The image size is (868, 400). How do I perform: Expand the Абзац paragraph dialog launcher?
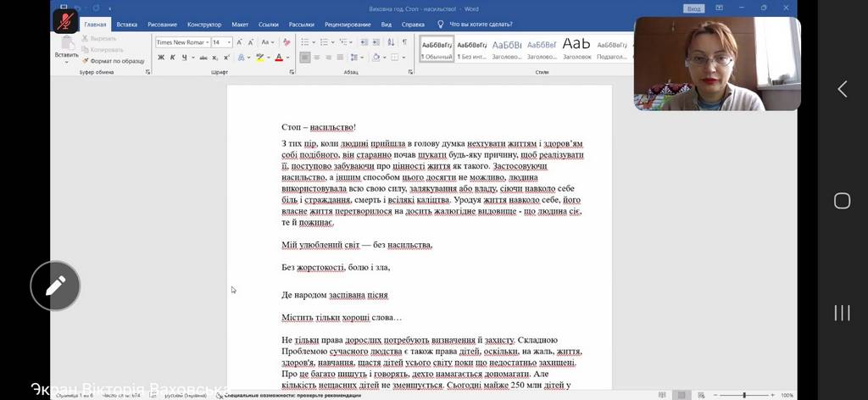pos(410,72)
